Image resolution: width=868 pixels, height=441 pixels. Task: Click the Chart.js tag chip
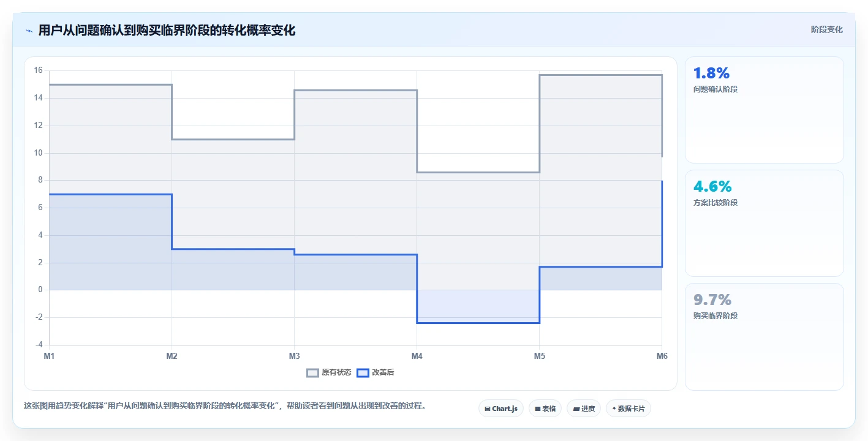[500, 409]
